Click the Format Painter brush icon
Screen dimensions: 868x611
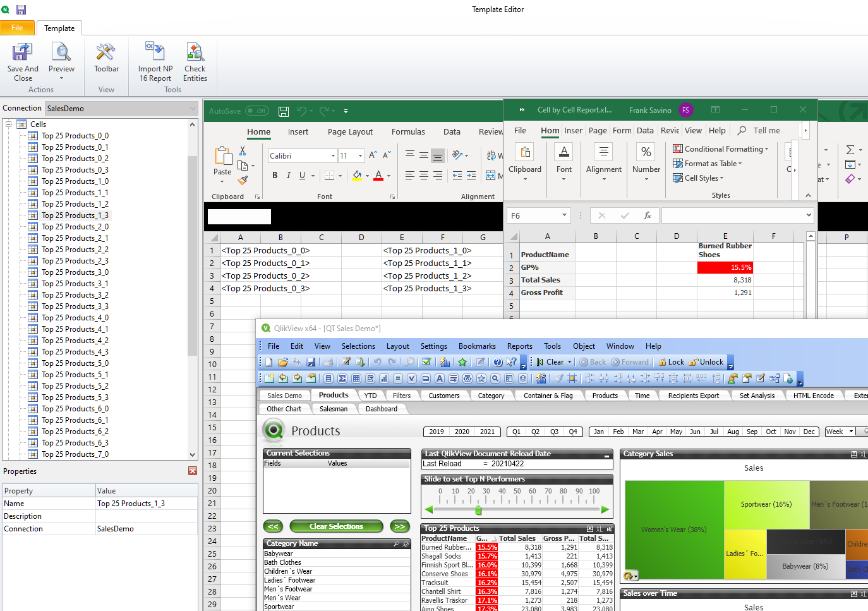point(243,180)
